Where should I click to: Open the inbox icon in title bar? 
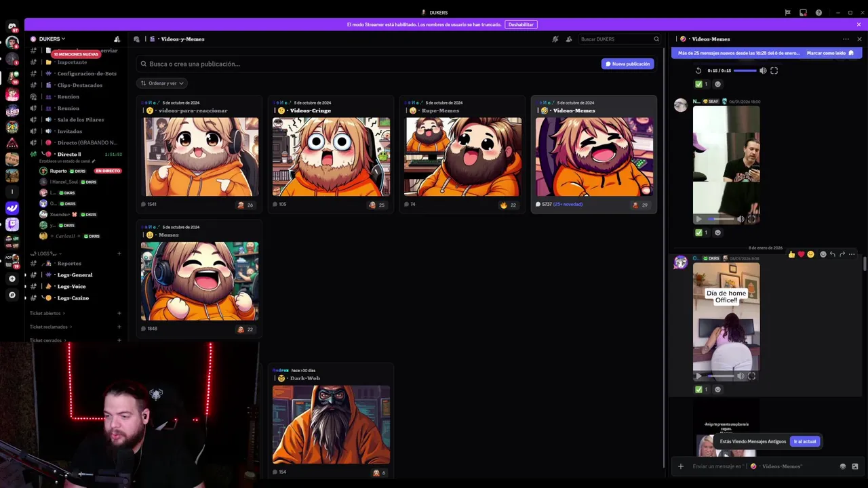[x=803, y=12]
